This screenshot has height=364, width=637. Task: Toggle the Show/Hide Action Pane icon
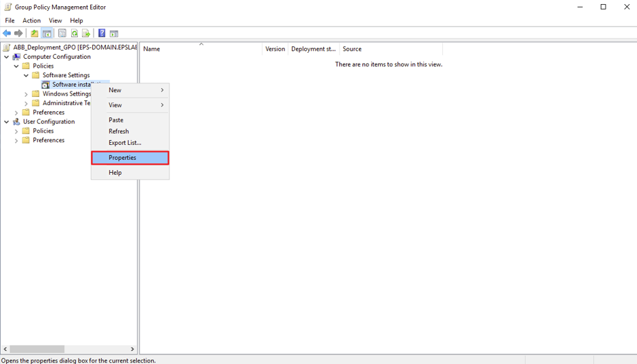[114, 33]
